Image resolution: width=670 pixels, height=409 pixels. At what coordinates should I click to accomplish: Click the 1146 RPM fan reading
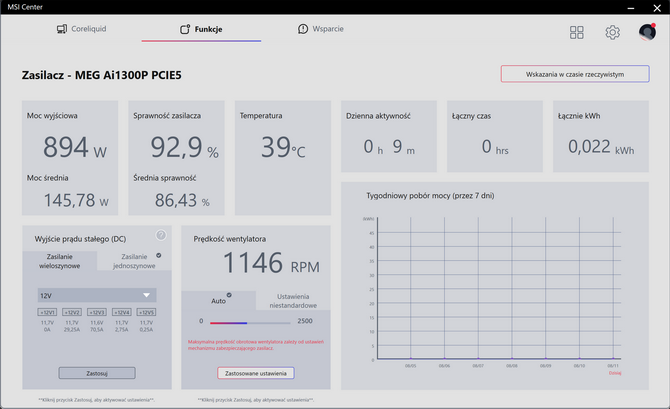271,262
